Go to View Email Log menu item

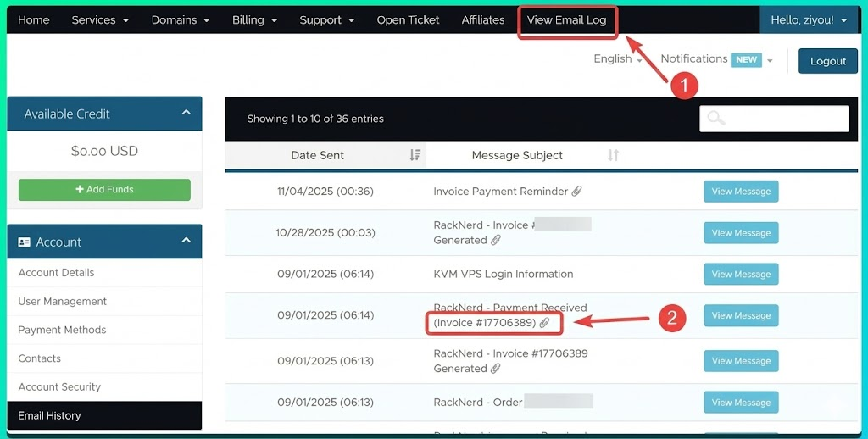[566, 19]
